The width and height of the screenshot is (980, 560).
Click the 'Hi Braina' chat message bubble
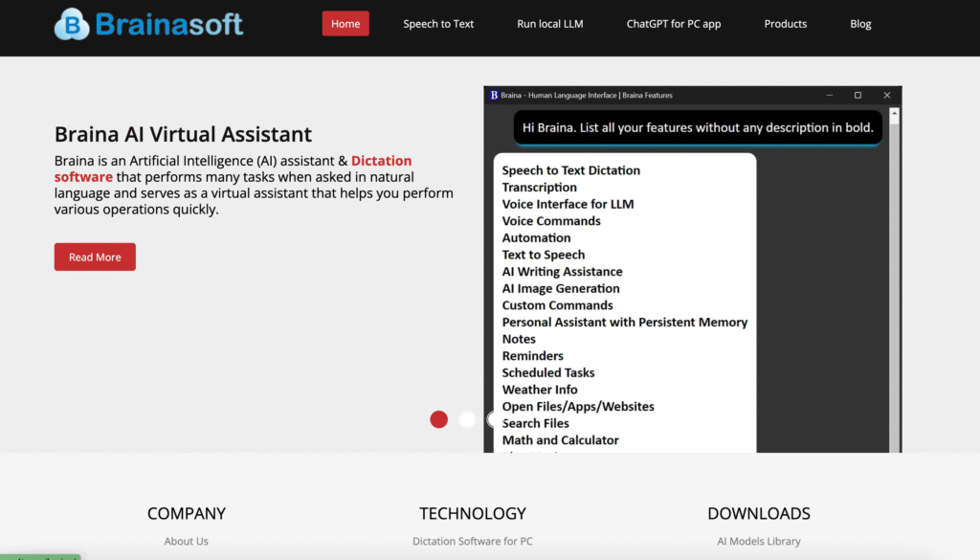[x=698, y=127]
